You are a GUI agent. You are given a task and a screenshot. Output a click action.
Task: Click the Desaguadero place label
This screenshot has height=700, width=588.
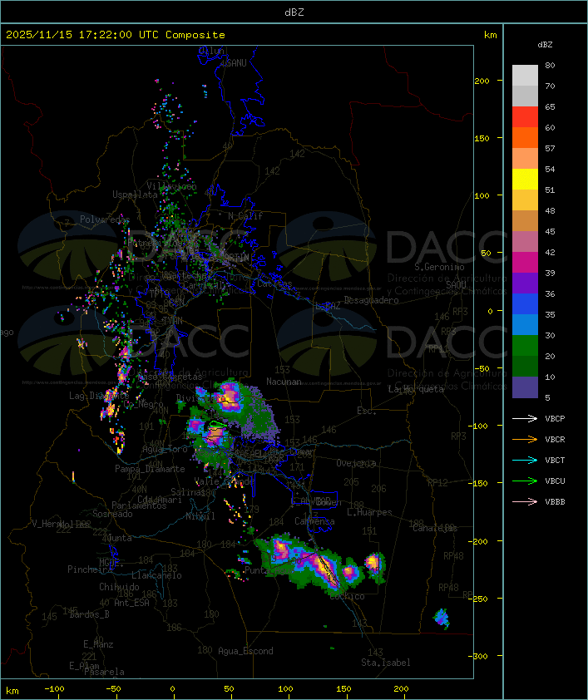(x=371, y=300)
